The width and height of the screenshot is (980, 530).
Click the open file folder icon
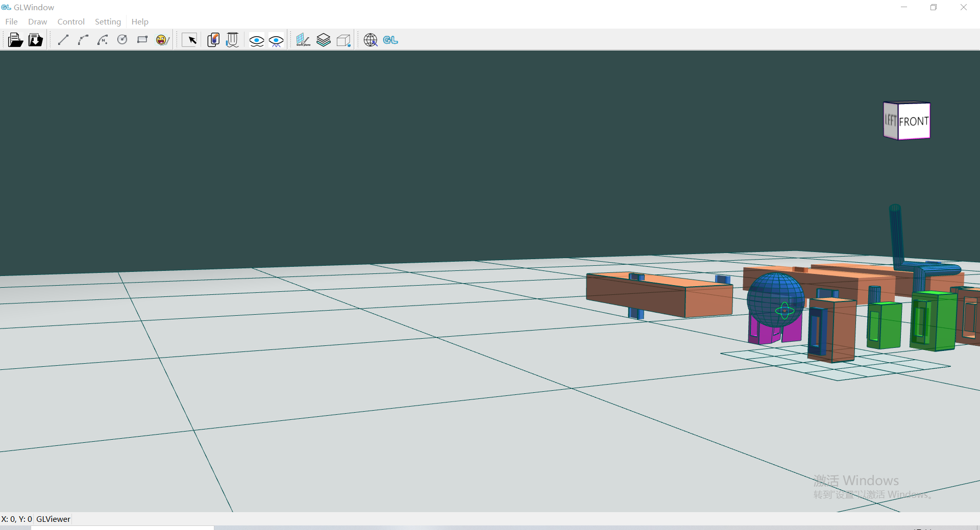[x=15, y=40]
